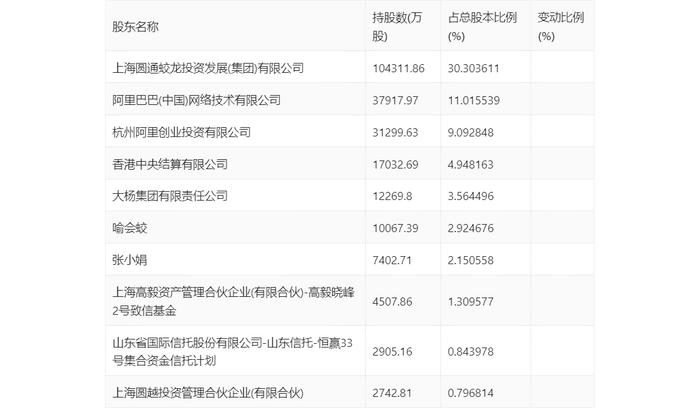The height and width of the screenshot is (408, 700).
Task: Select 大杨集团有限责任公司 shareholder name
Action: point(170,196)
